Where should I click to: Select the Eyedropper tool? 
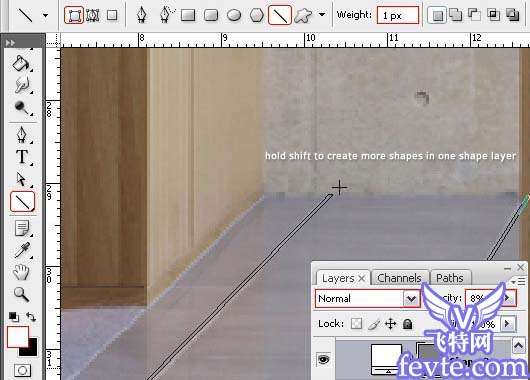[22, 251]
